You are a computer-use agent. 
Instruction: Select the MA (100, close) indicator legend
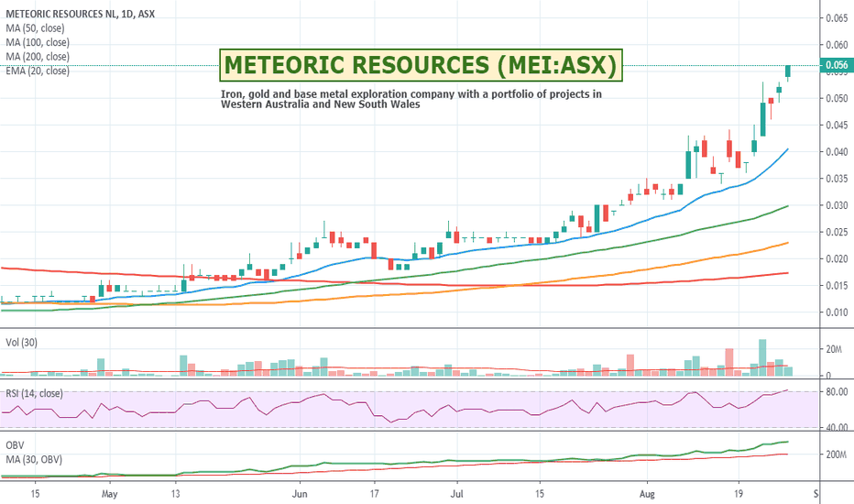coord(38,42)
